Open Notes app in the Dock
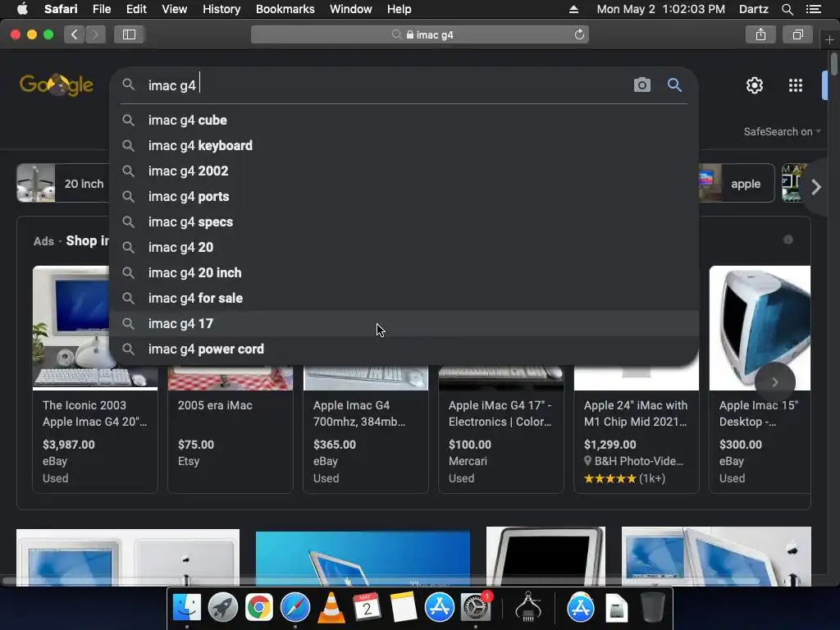Viewport: 840px width, 630px height. [x=403, y=608]
